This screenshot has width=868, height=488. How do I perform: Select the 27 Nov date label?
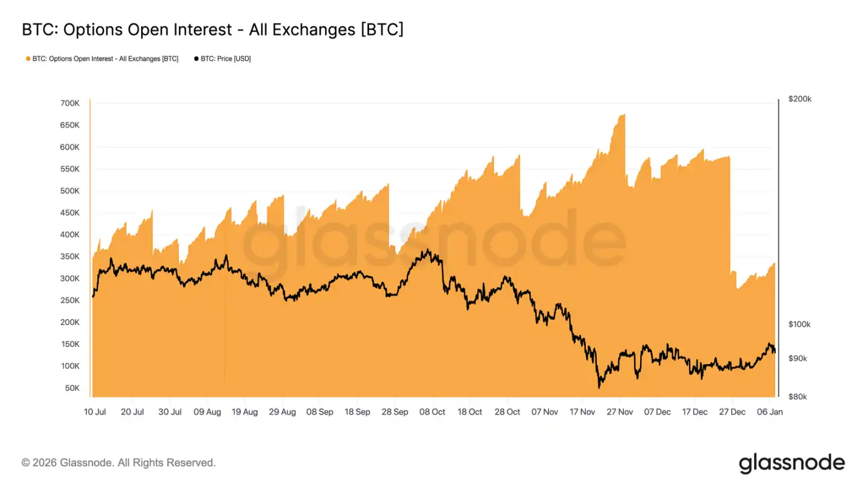tap(620, 412)
